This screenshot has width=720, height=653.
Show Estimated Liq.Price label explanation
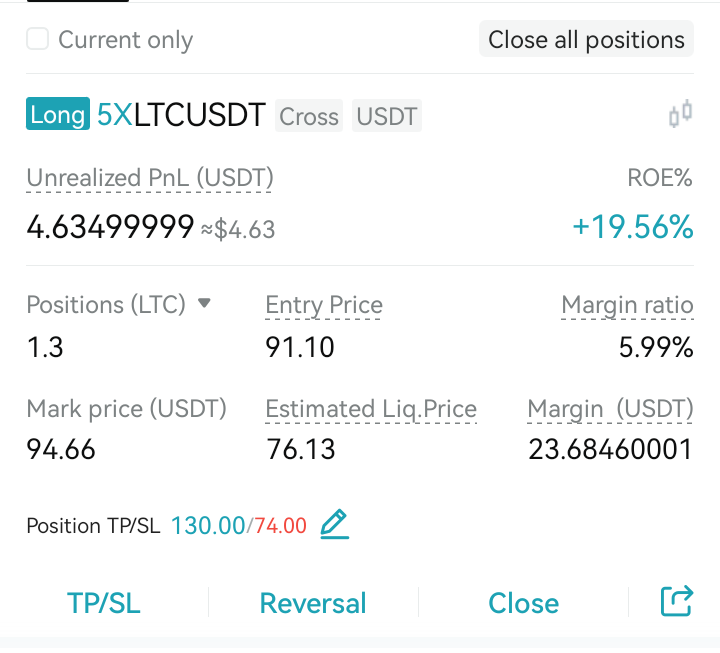[x=371, y=409]
